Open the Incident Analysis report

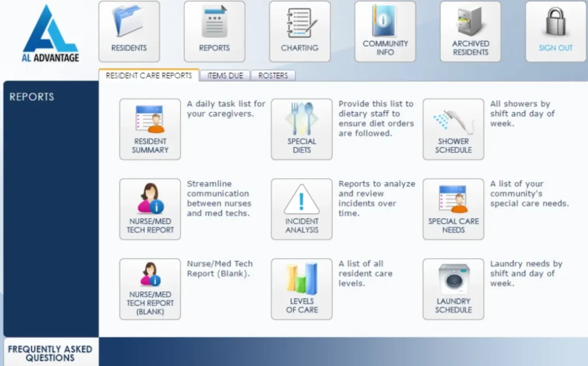tap(301, 209)
